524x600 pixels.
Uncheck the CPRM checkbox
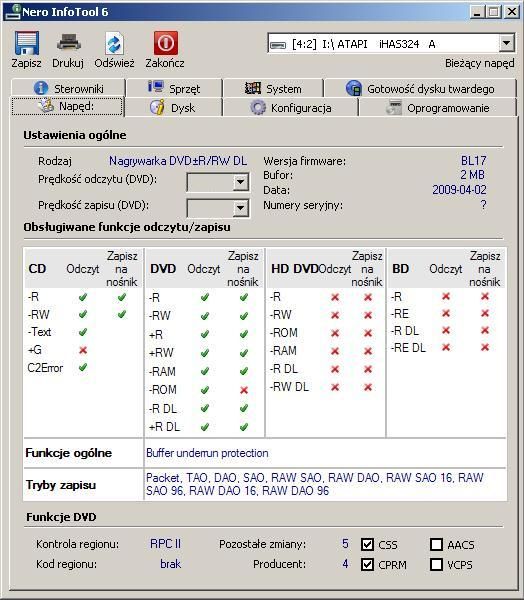coord(367,564)
